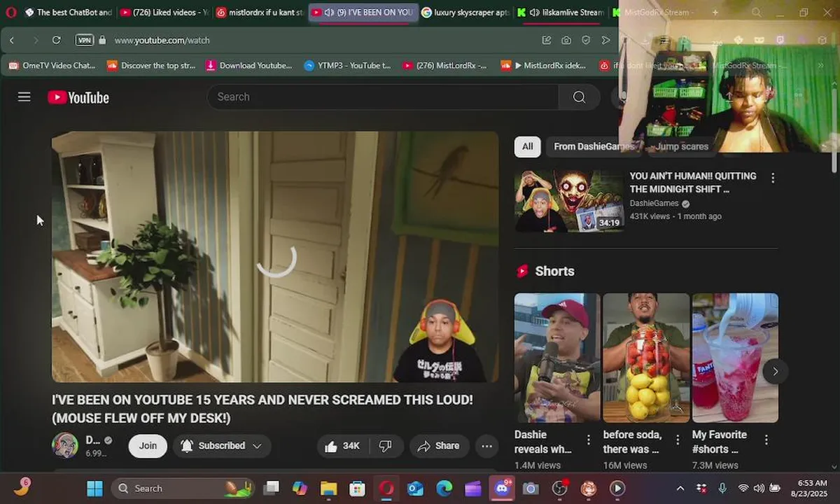Image resolution: width=840 pixels, height=504 pixels.
Task: Go back in browser history
Action: [x=12, y=41]
